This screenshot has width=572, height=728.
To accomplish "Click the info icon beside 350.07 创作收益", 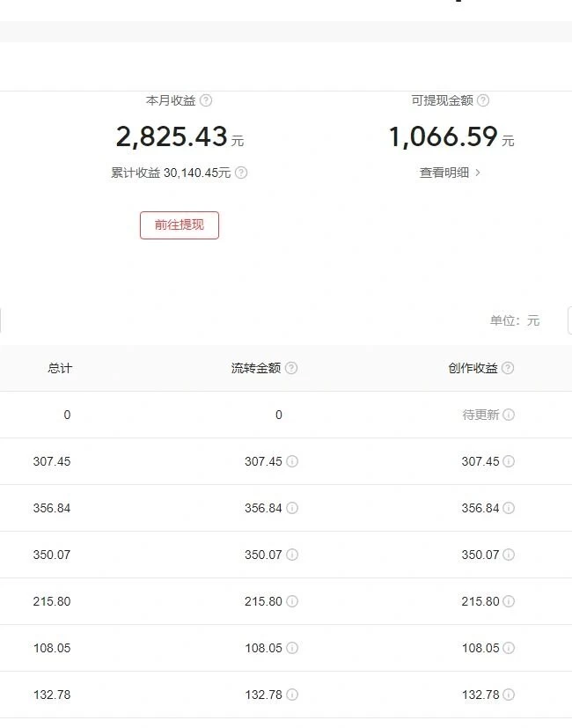I will pos(507,555).
